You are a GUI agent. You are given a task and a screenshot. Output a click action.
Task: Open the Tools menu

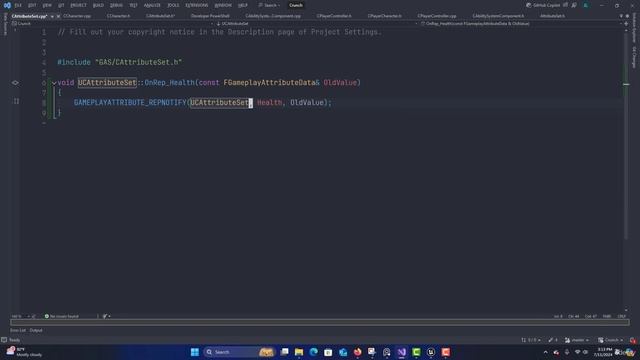coord(173,5)
